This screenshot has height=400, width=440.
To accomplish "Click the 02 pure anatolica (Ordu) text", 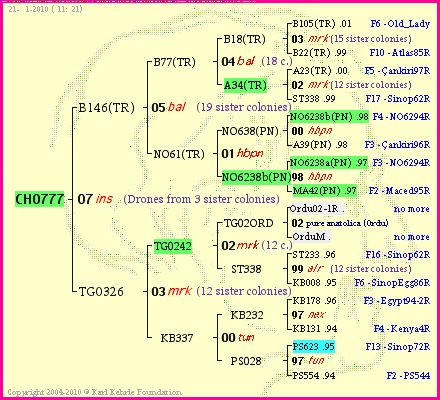I will [x=340, y=223].
